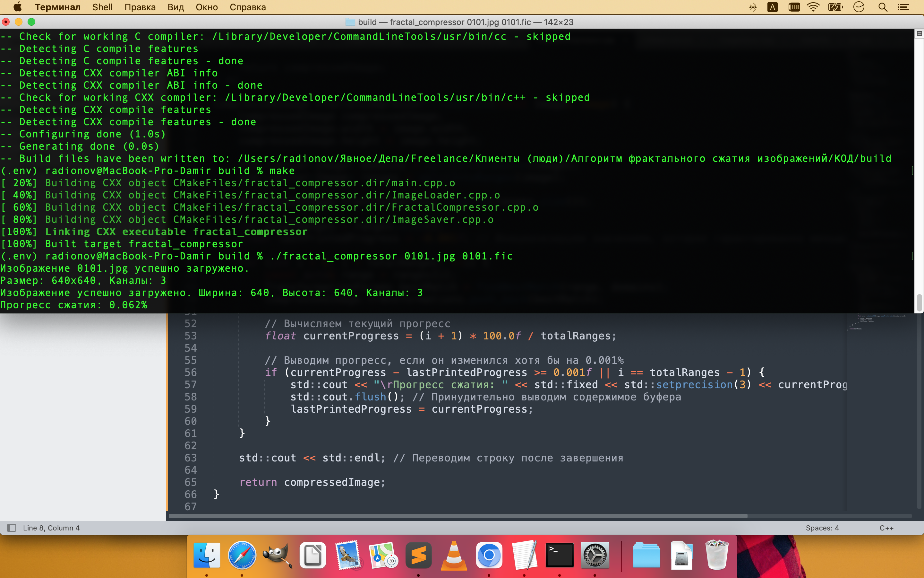Image resolution: width=924 pixels, height=578 pixels.
Task: Open Maps from the Dock
Action: (383, 555)
